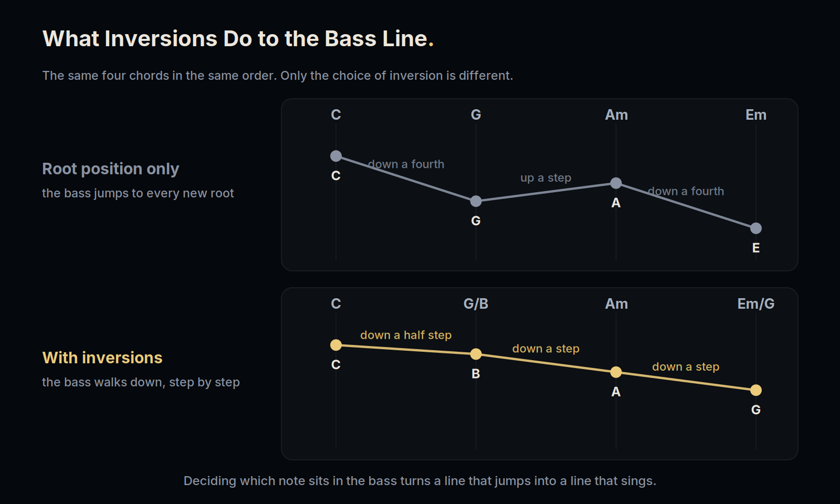This screenshot has width=840, height=504.
Task: Select the 'Root position only' heading
Action: point(111,169)
